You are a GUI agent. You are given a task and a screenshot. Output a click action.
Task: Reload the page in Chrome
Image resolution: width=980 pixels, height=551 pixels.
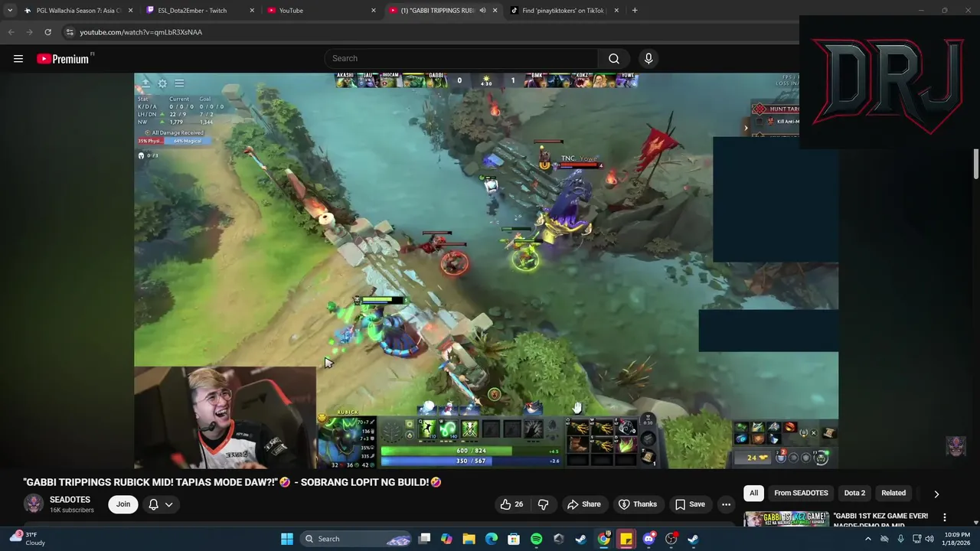pyautogui.click(x=47, y=32)
